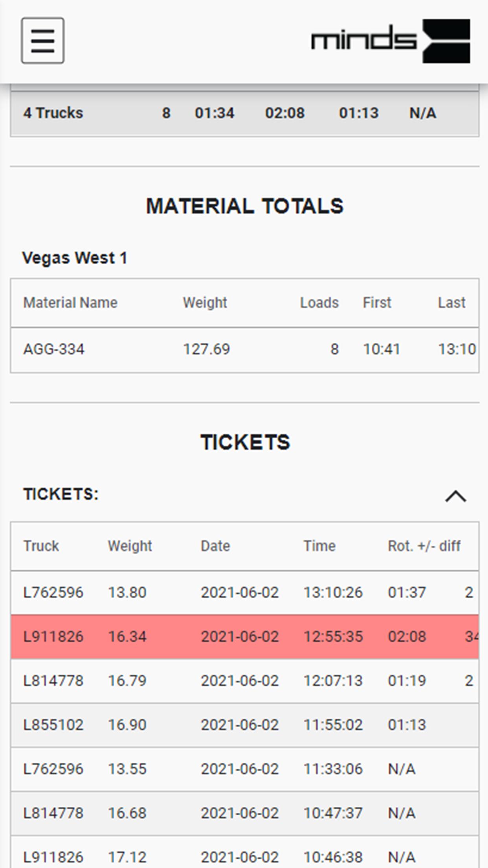
Task: Click the Last column header
Action: (452, 303)
